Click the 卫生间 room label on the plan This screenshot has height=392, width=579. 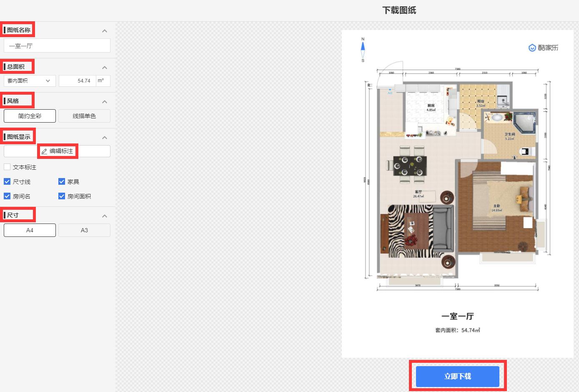point(510,134)
